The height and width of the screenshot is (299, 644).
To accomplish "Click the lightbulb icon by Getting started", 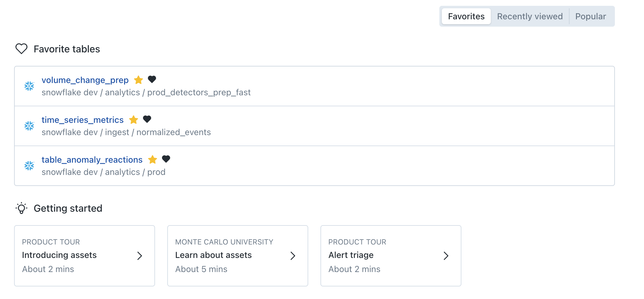I will point(21,208).
